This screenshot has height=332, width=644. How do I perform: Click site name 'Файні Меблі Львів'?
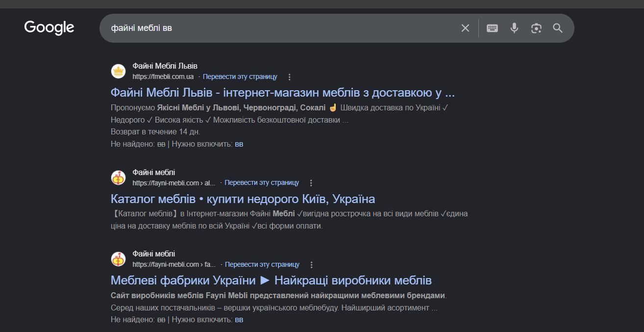[x=165, y=66]
